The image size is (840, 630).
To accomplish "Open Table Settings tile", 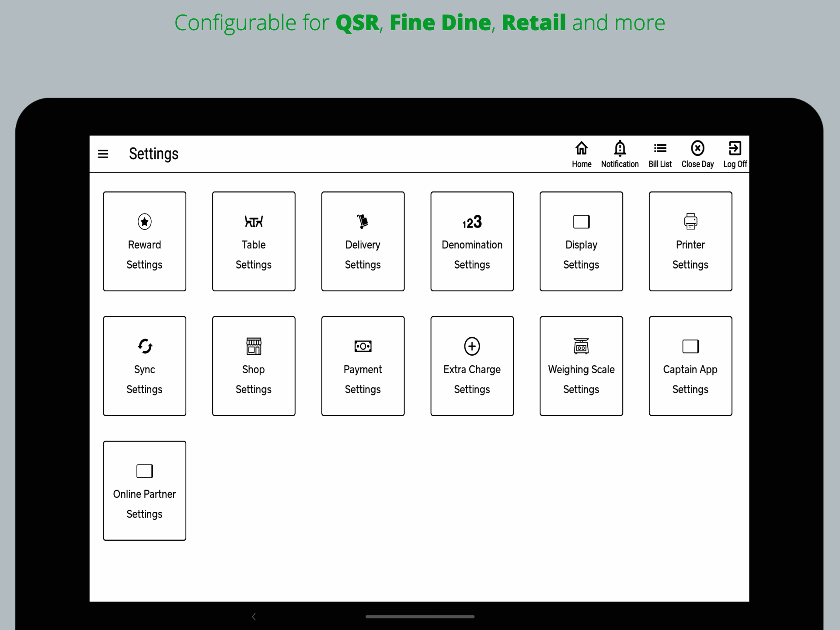I will 254,241.
